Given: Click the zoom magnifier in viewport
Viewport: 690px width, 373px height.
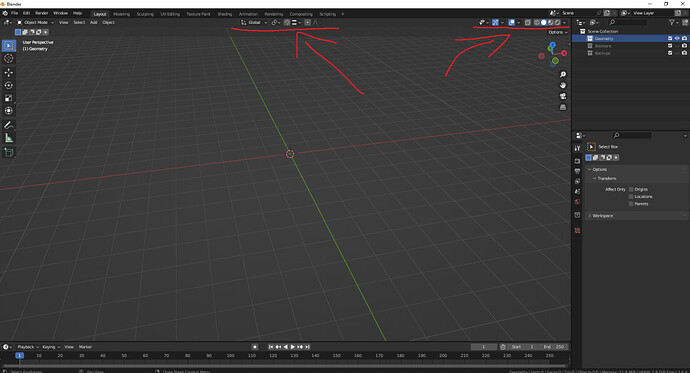Looking at the screenshot, I should point(563,74).
